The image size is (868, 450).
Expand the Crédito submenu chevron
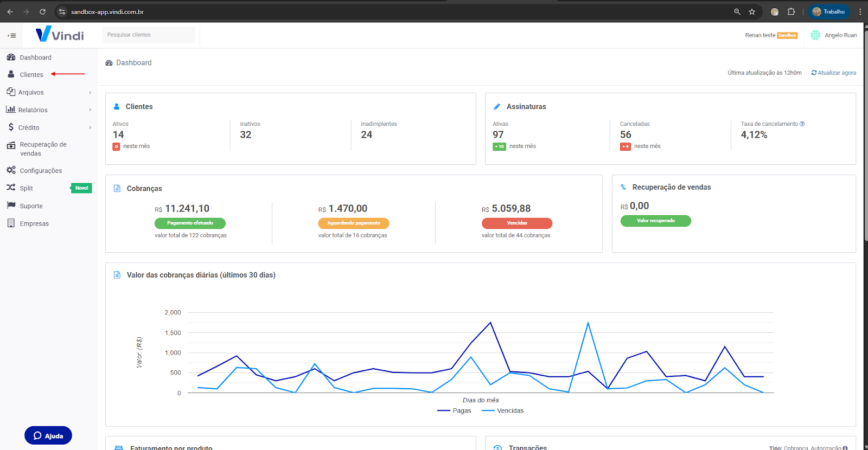pyautogui.click(x=90, y=128)
